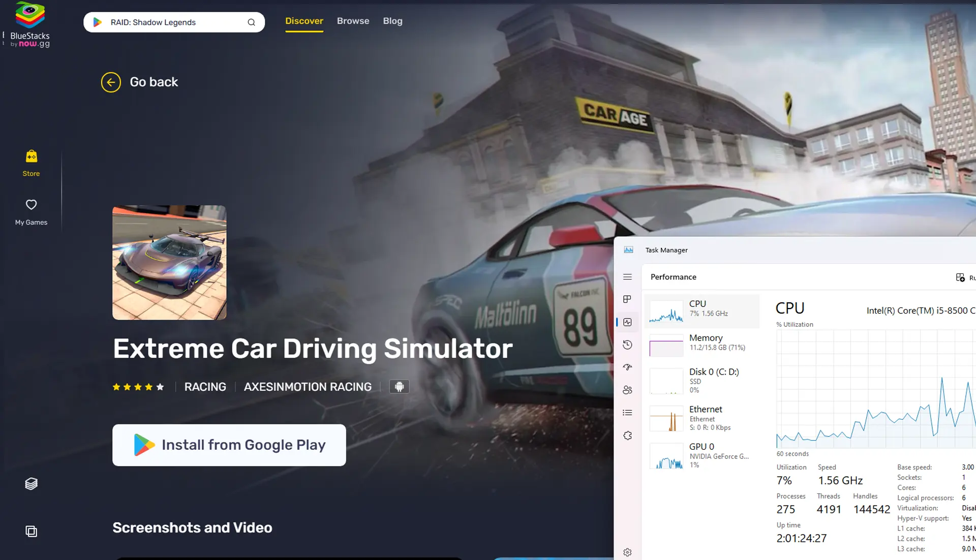Focus the RAID: Shadow Legends search field
The width and height of the screenshot is (976, 560).
[174, 22]
